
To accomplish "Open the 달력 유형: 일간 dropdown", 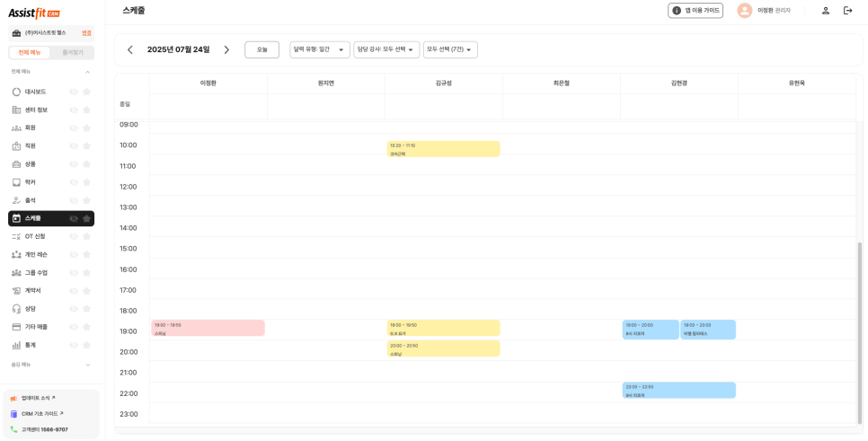I will 319,49.
